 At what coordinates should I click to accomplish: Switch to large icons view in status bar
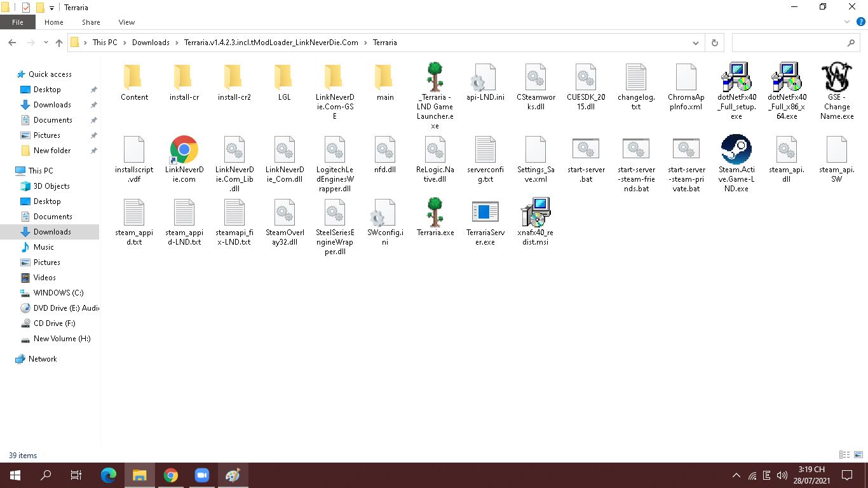[x=858, y=455]
